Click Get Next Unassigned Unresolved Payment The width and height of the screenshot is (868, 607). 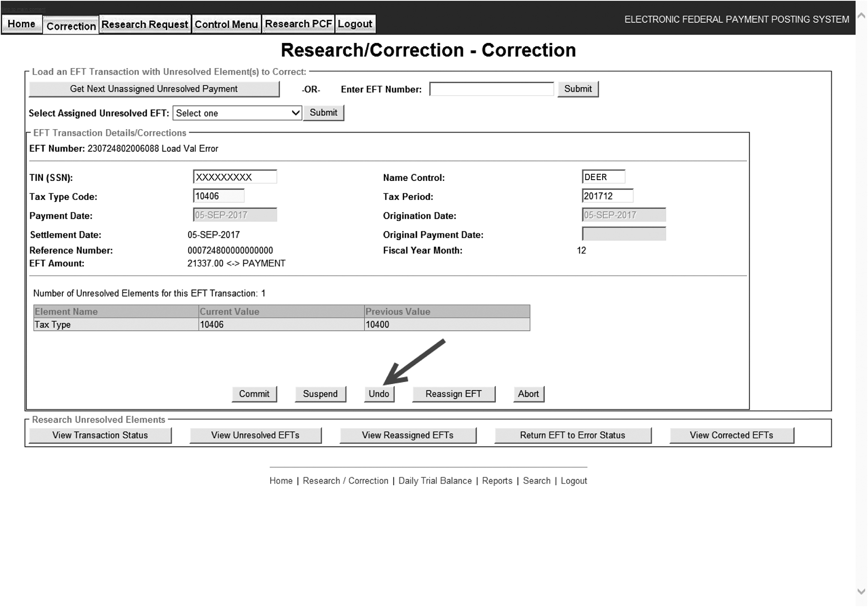pyautogui.click(x=154, y=89)
